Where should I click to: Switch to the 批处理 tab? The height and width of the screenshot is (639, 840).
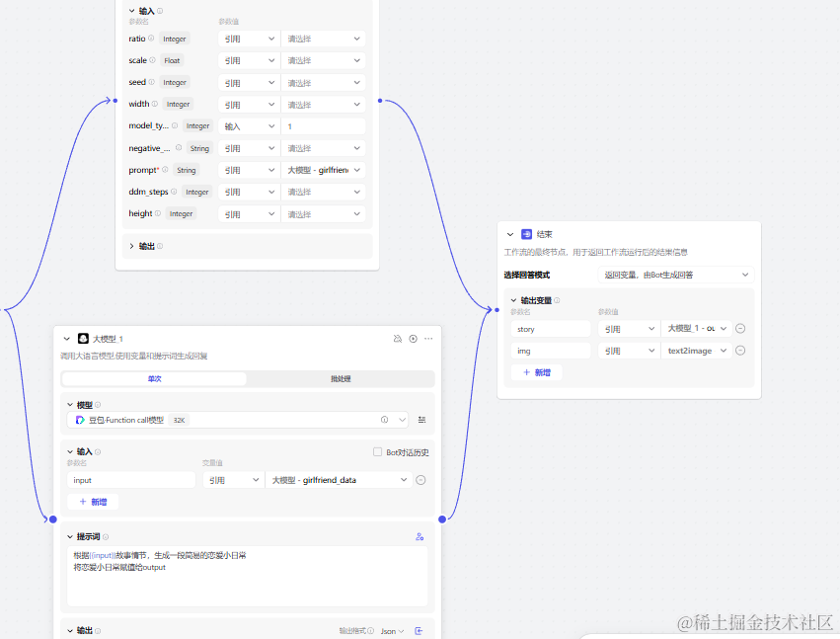[341, 379]
